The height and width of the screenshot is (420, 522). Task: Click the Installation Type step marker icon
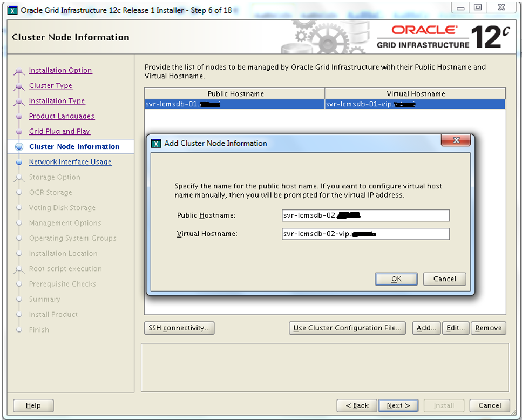click(x=19, y=102)
